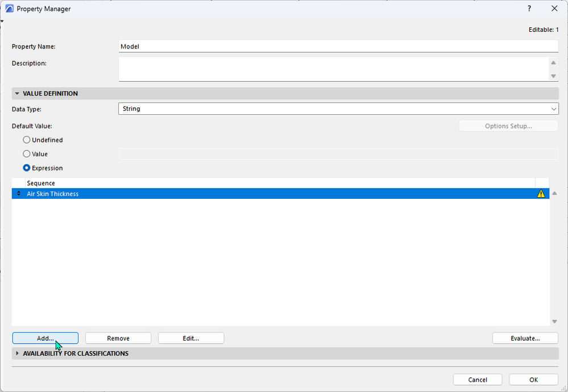Select the Value default value option
This screenshot has height=392, width=568.
point(26,153)
